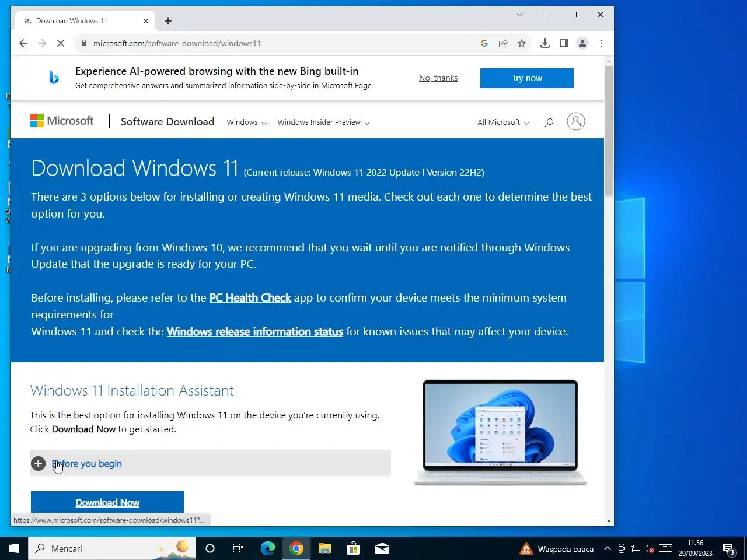Click the scrollbar up arrow
The height and width of the screenshot is (560, 747).
(x=609, y=61)
